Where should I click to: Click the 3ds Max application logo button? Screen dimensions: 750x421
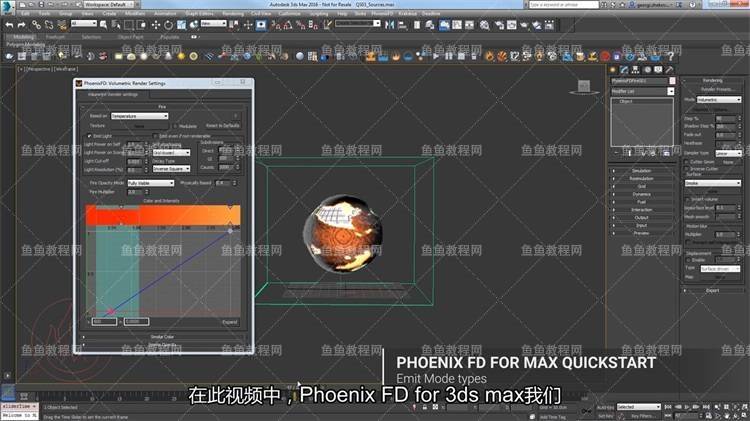[7, 6]
